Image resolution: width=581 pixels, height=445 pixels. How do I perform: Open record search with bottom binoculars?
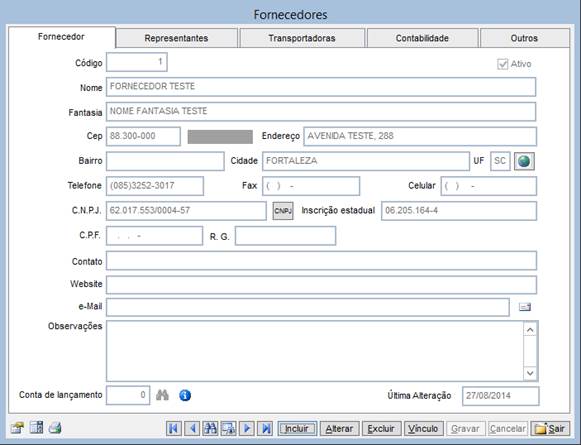tap(210, 429)
